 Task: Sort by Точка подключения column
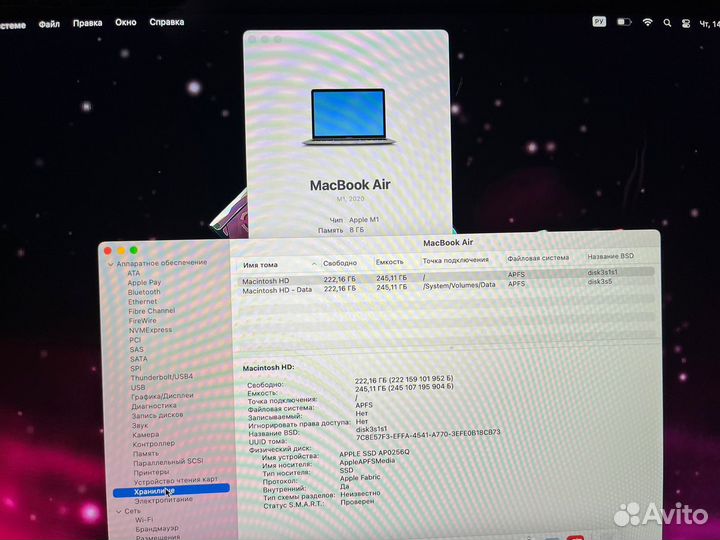(456, 260)
